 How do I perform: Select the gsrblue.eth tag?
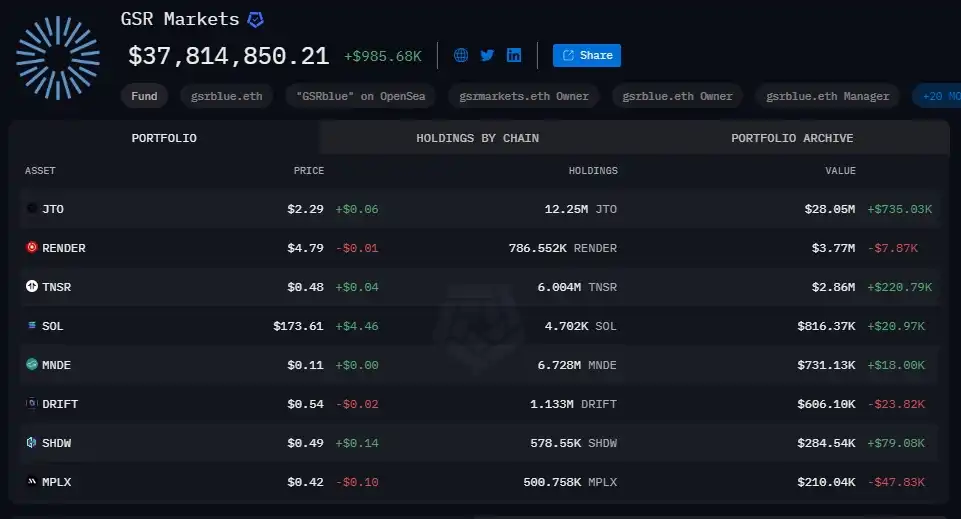click(x=226, y=96)
